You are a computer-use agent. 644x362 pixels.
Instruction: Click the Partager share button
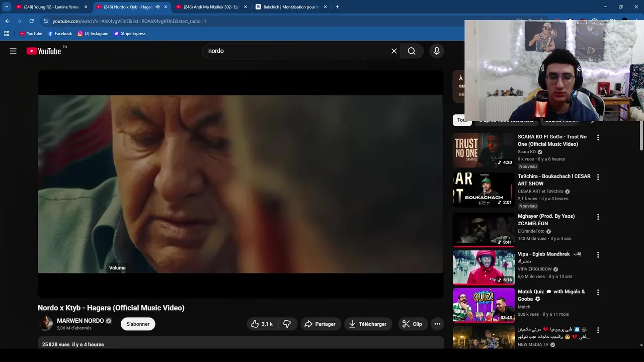pos(320,324)
